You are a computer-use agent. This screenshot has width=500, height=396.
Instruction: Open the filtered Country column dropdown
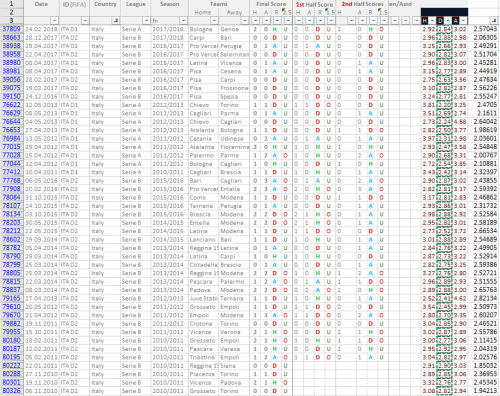tap(116, 21)
